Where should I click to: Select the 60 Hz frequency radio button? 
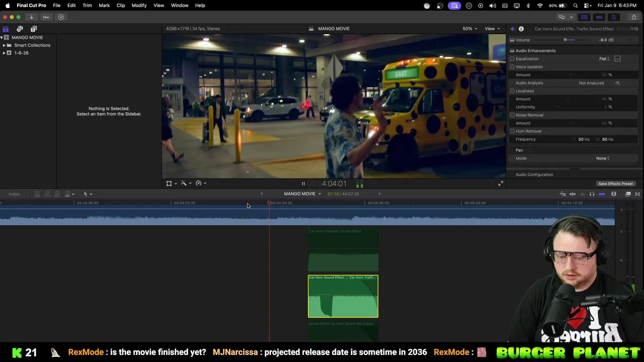[598, 139]
